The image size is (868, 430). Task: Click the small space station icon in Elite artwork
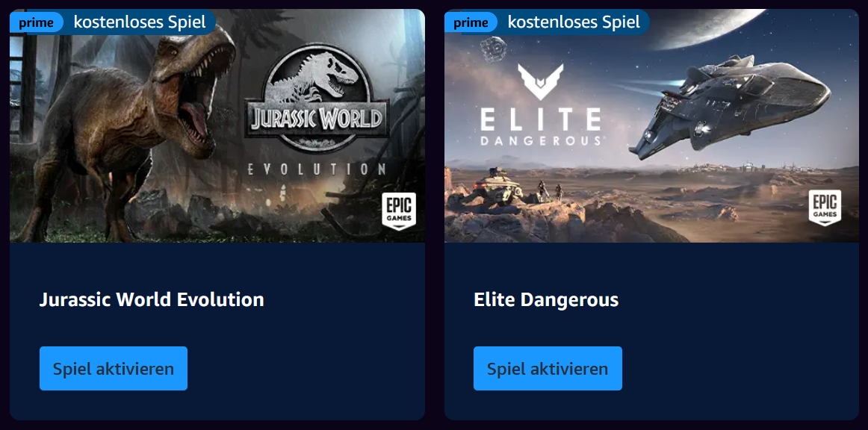point(493,48)
